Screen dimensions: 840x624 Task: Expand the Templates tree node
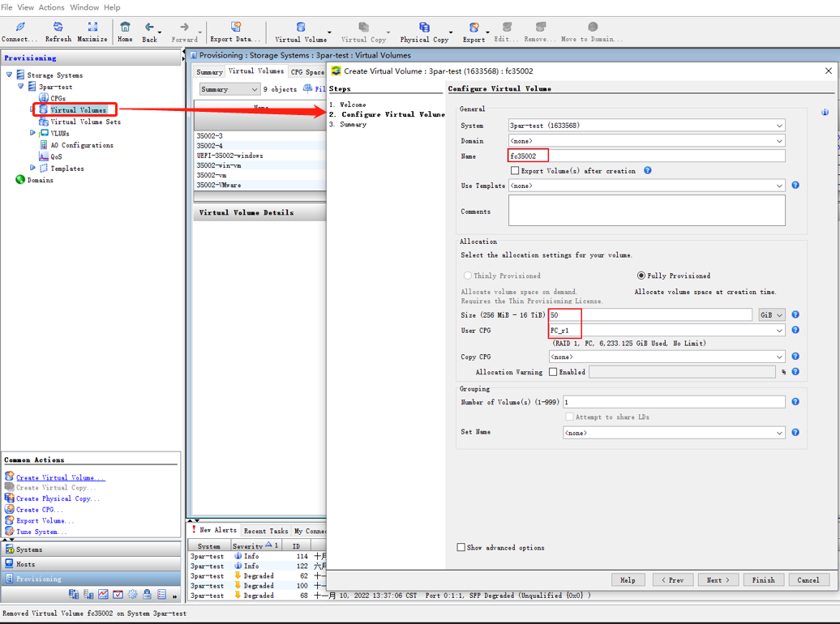32,168
